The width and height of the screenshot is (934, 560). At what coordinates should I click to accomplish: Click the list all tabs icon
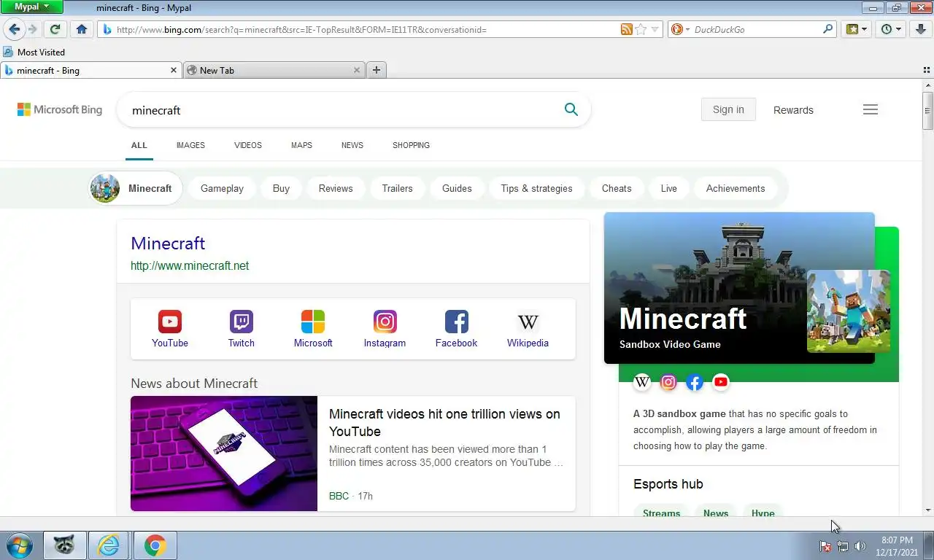[927, 70]
